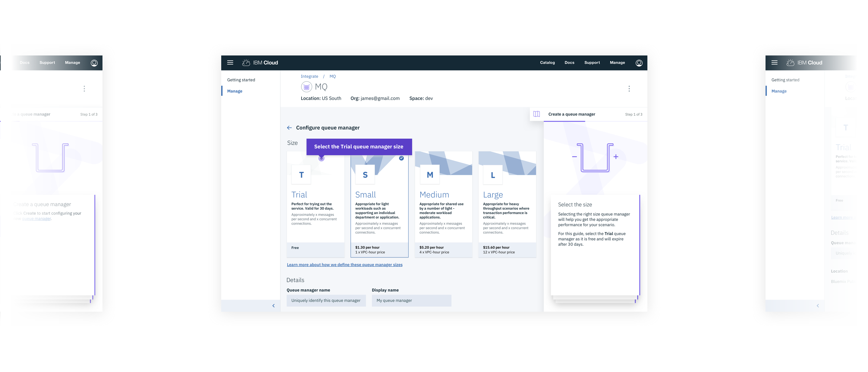Viewport: 868px width, 372px height.
Task: Select Manage in center window sidebar
Action: click(234, 91)
